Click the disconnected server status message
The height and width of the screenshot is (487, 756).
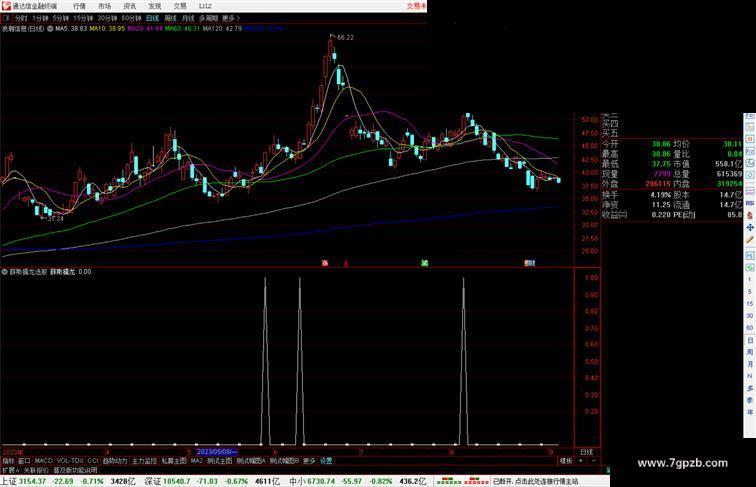pyautogui.click(x=536, y=481)
